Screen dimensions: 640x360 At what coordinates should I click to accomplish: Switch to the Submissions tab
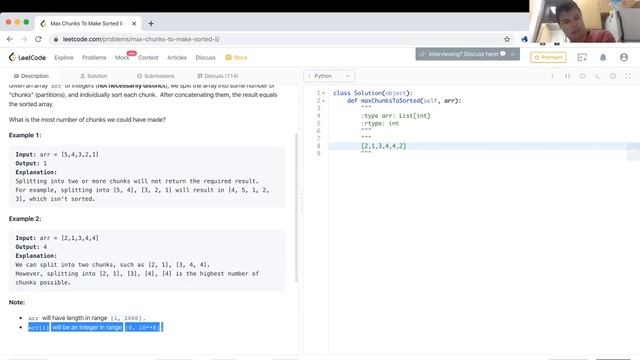[156, 76]
